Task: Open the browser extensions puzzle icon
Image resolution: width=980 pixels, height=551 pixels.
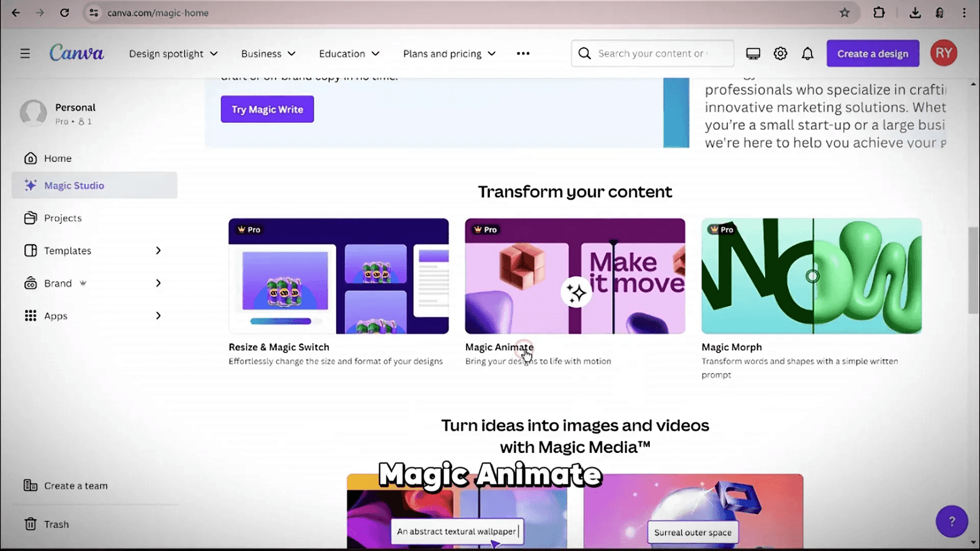Action: pos(879,12)
